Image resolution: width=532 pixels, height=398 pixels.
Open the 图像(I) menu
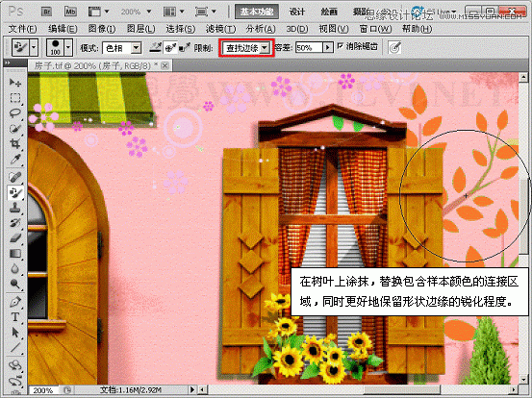[102, 29]
